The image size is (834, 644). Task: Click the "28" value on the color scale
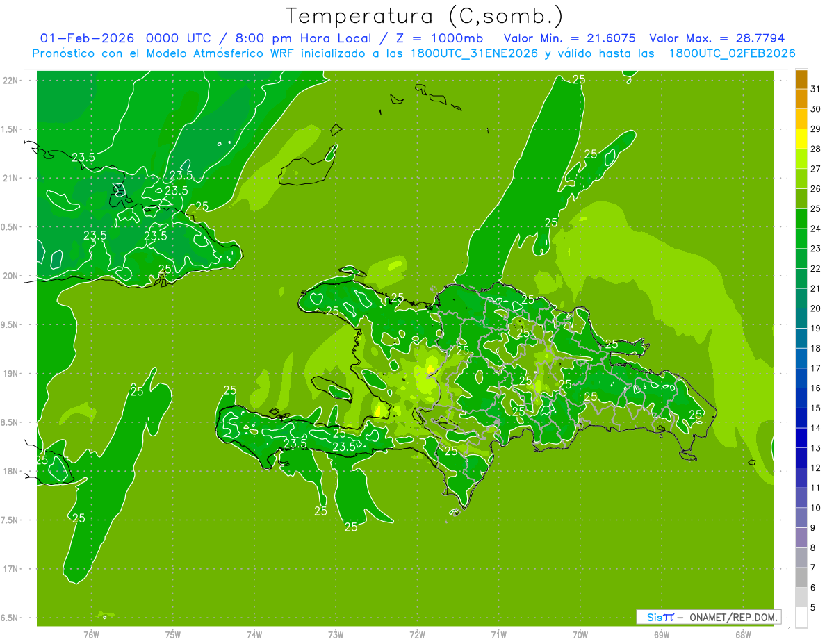point(816,149)
